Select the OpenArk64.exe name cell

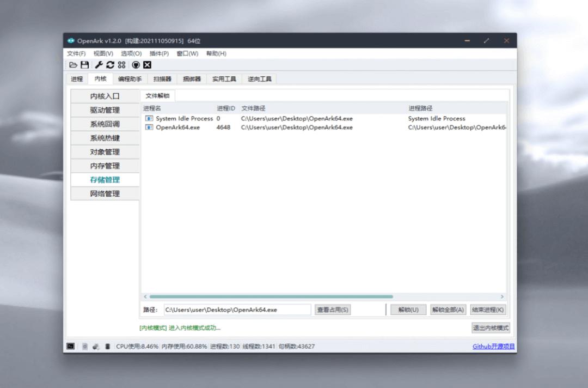(x=177, y=127)
